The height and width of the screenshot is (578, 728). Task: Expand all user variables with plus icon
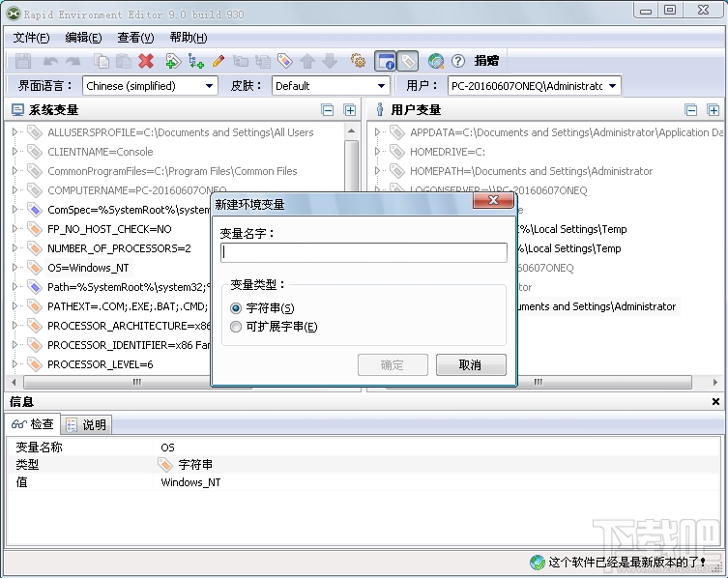pyautogui.click(x=713, y=110)
